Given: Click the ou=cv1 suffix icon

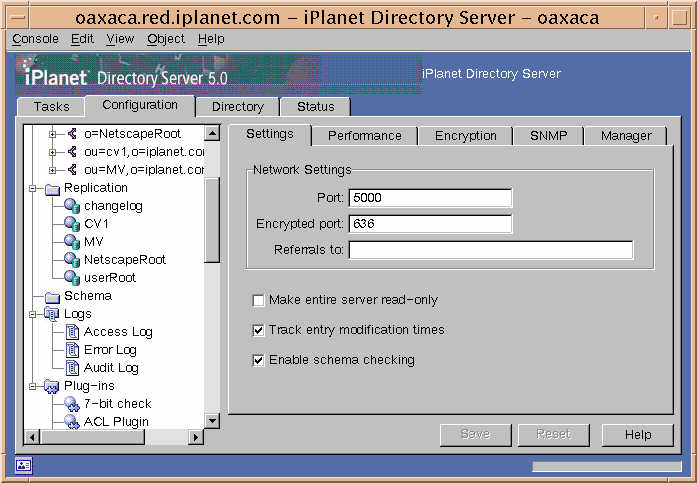Looking at the screenshot, I should [72, 152].
